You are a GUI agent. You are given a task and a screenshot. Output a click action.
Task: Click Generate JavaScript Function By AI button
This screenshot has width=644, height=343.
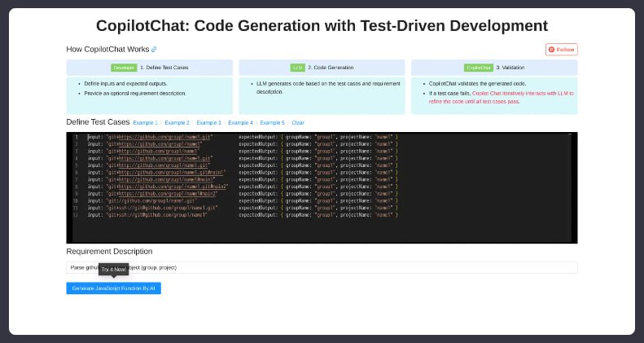(x=114, y=288)
